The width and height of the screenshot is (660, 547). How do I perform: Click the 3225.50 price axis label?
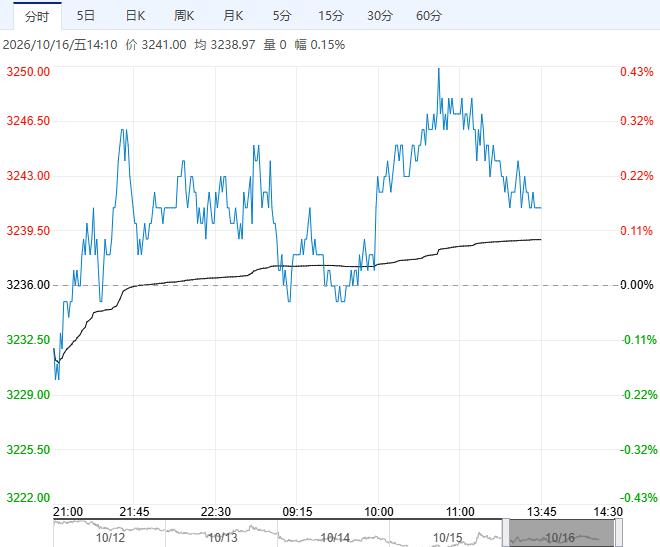point(28,449)
